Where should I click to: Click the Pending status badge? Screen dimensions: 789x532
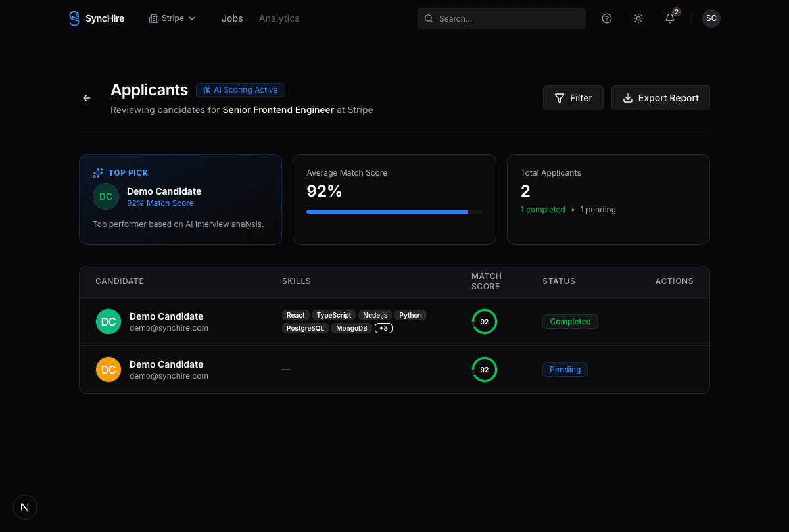[565, 370]
